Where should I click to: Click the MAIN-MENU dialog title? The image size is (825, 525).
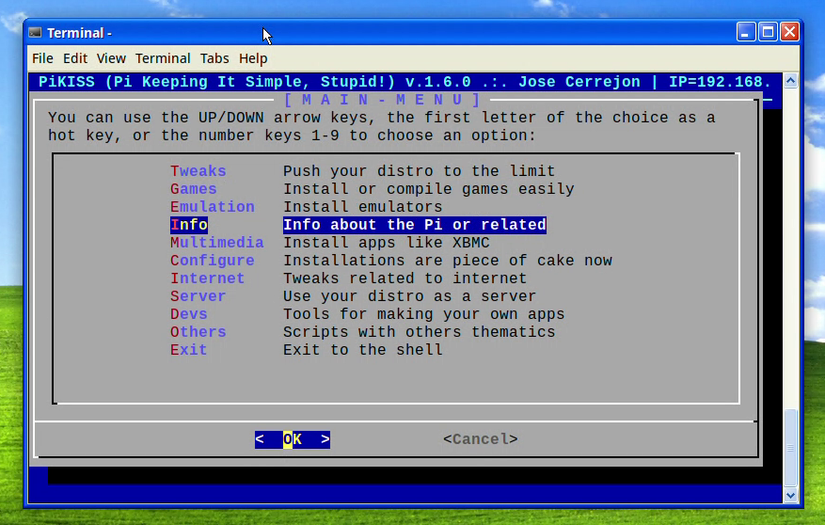(382, 99)
